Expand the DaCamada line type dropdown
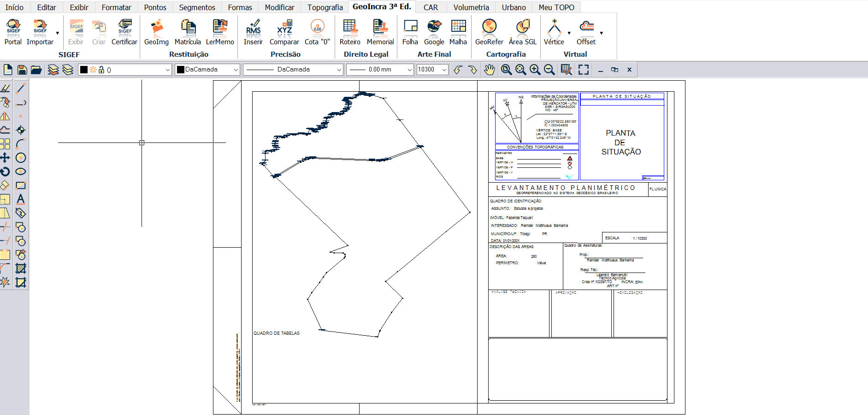The image size is (868, 415). (x=339, y=70)
